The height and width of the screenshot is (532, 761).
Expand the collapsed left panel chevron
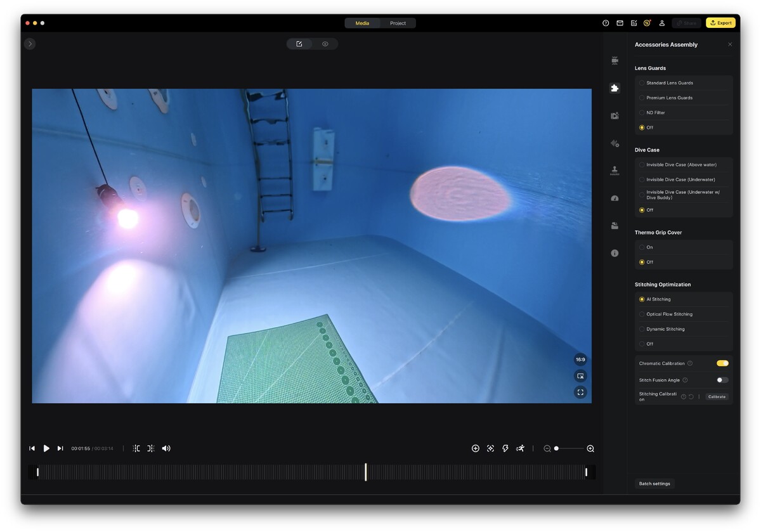pyautogui.click(x=30, y=44)
